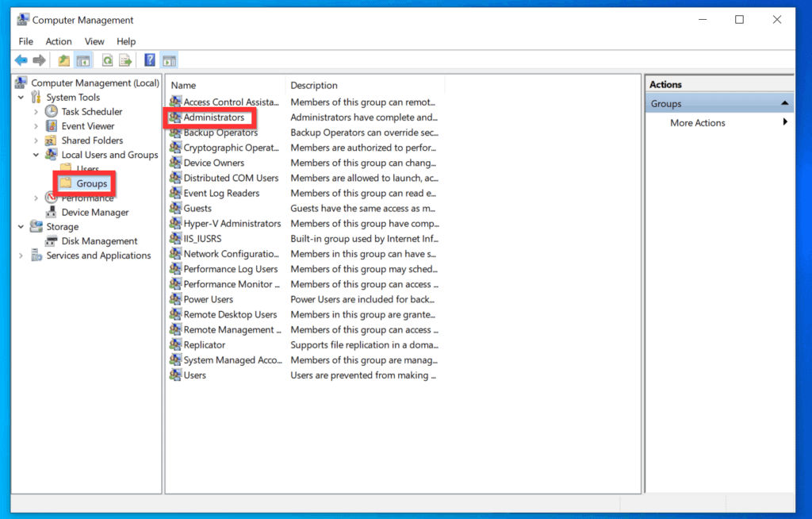This screenshot has width=812, height=519.
Task: Click the group icon beside Replicator
Action: click(175, 344)
